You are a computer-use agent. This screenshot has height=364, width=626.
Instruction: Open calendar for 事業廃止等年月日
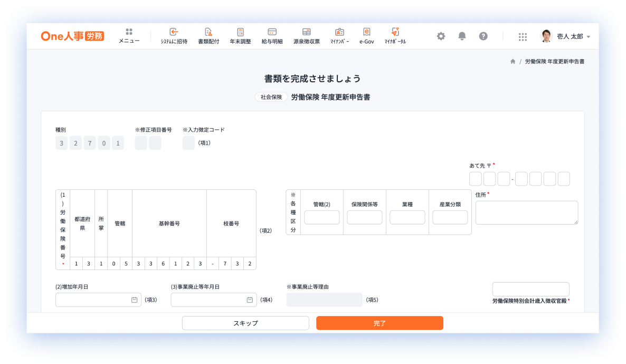[x=250, y=300]
